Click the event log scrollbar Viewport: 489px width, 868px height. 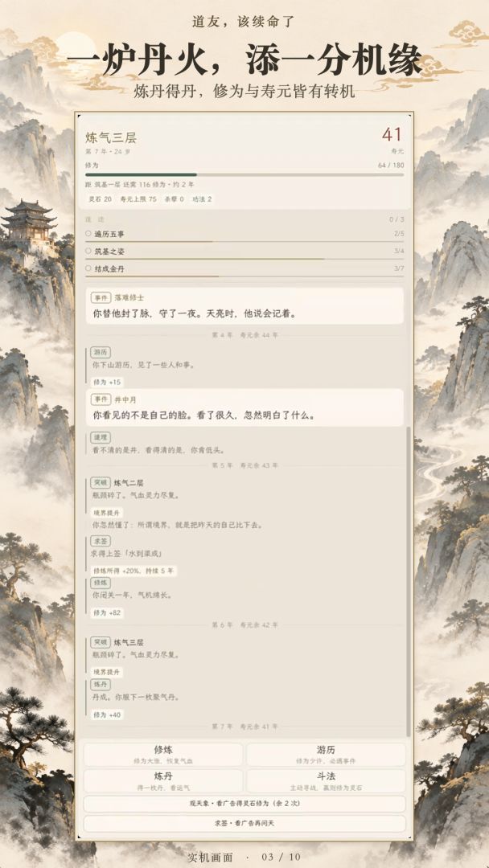409,581
